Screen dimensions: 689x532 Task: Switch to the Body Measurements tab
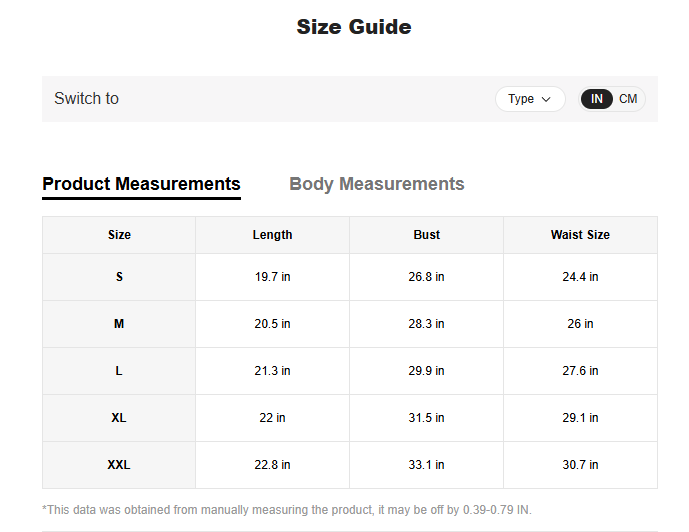(x=376, y=184)
